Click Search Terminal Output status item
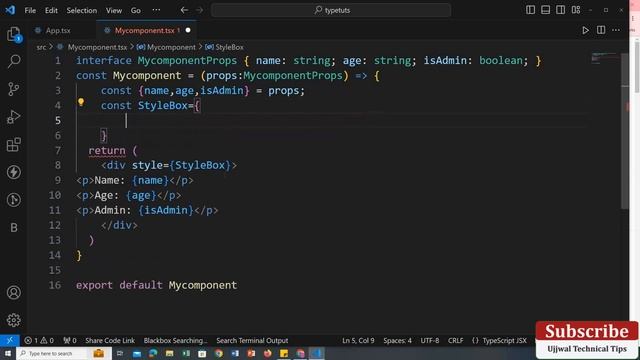Viewport: 640px width, 360px height. coord(252,340)
